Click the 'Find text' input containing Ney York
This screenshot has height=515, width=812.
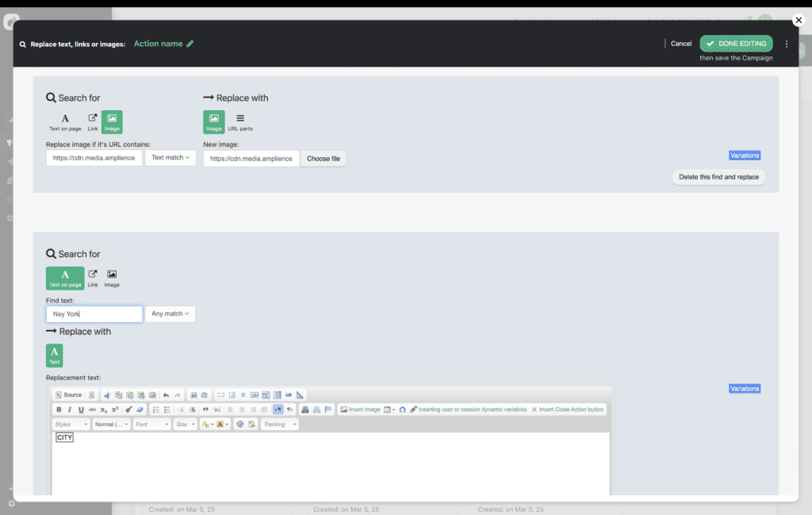click(x=94, y=314)
